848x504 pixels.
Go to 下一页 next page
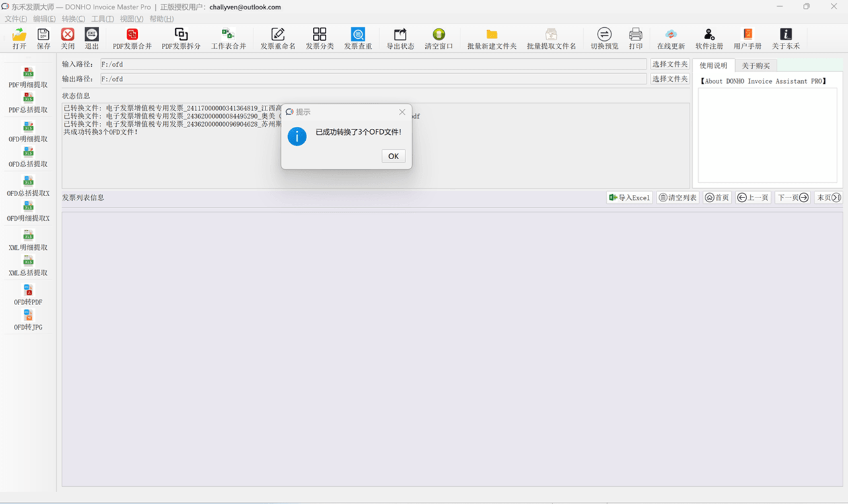[793, 198]
